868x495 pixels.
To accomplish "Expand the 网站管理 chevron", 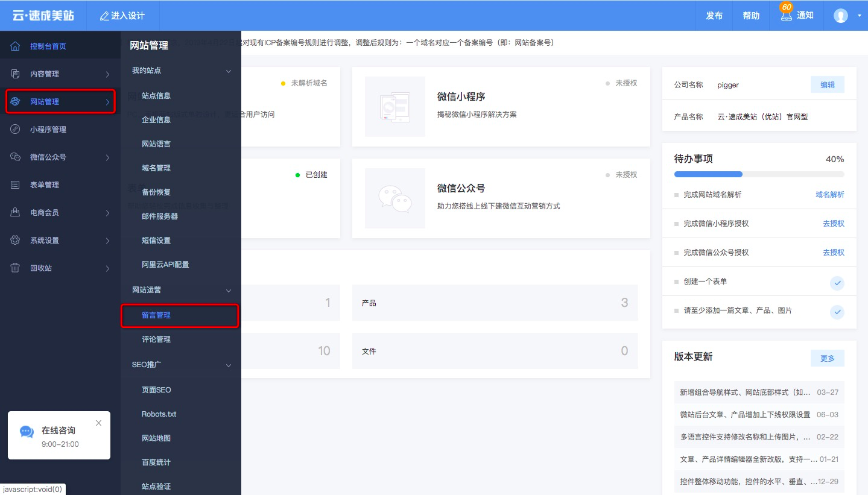I will click(x=107, y=102).
